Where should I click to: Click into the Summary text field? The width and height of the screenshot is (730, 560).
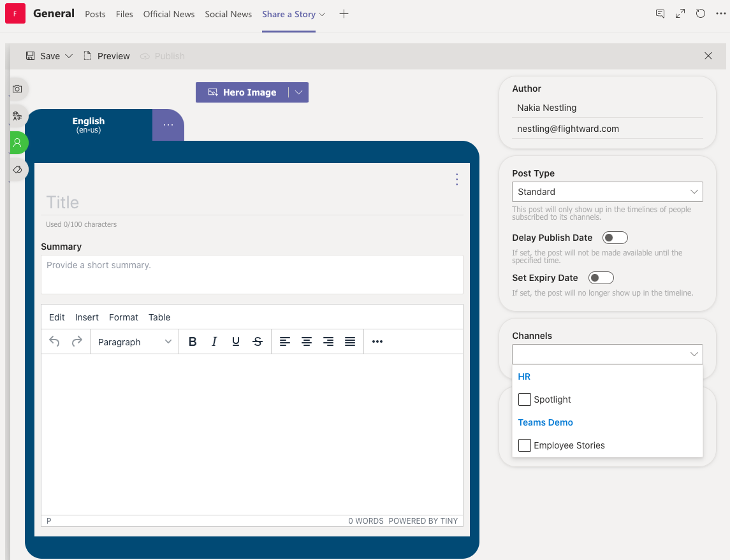[252, 275]
